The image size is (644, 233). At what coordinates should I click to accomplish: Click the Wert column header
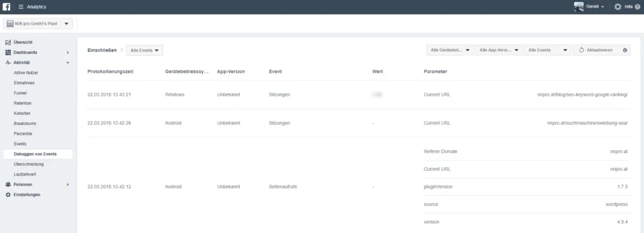(377, 72)
